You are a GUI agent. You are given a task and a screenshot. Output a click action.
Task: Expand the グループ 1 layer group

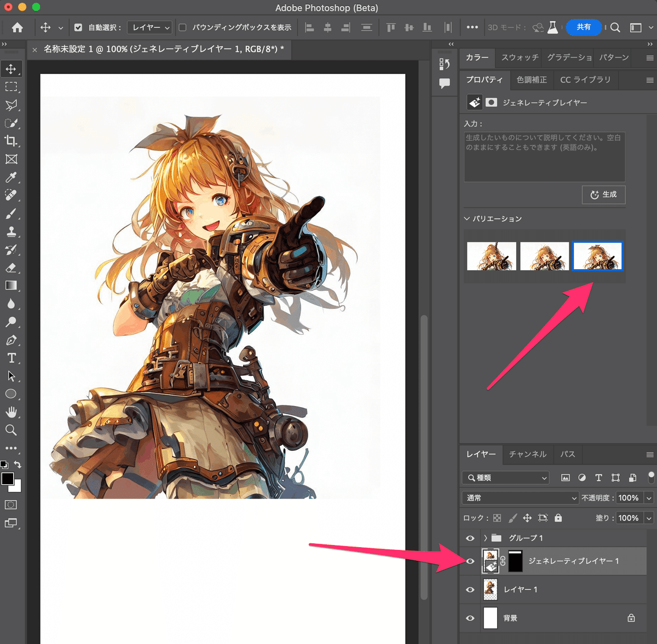click(484, 538)
